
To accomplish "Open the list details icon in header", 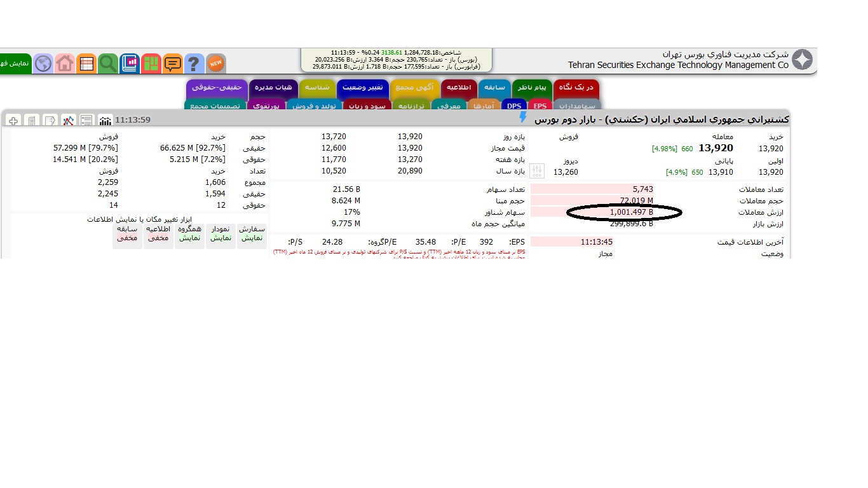I will (x=87, y=120).
